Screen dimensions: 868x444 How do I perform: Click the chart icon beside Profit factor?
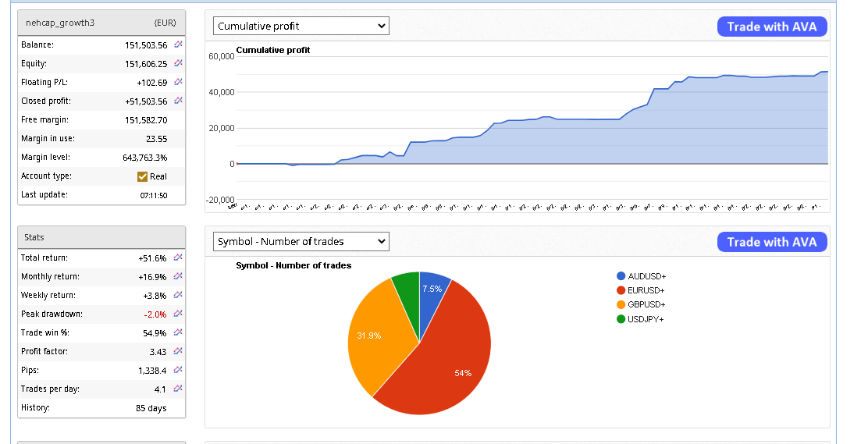tap(178, 351)
